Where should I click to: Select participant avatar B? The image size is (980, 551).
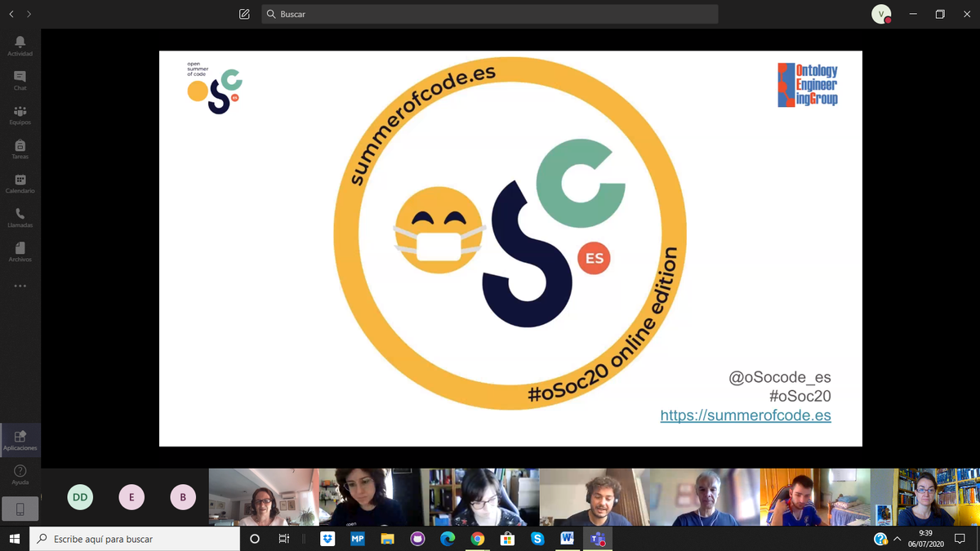click(x=183, y=497)
